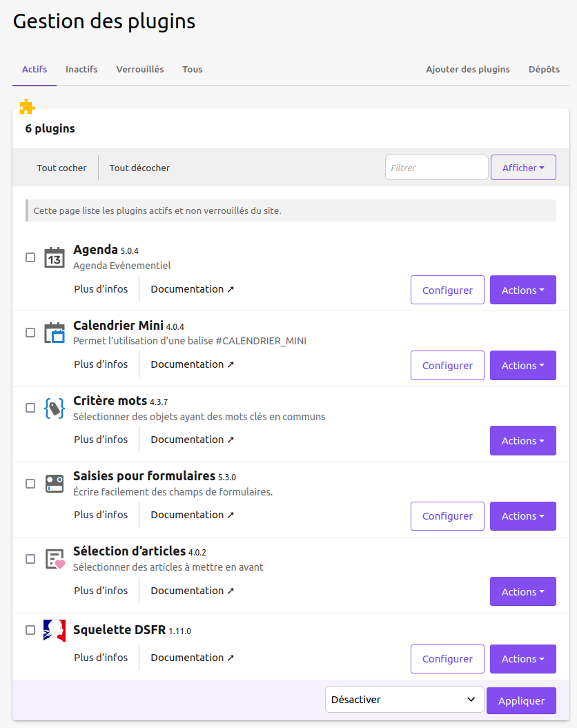Open the Afficher dropdown
This screenshot has height=728, width=577.
[x=523, y=168]
